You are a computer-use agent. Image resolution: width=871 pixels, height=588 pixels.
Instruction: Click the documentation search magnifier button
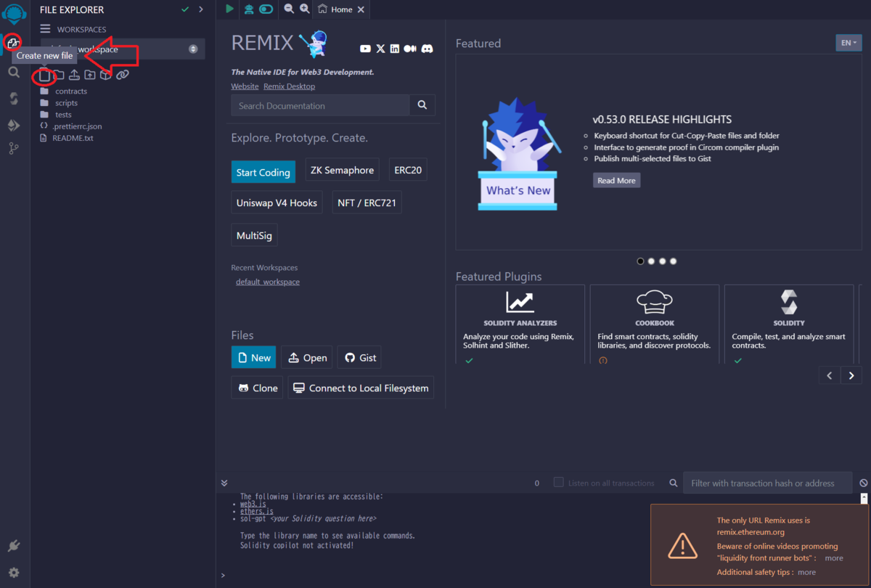[422, 105]
